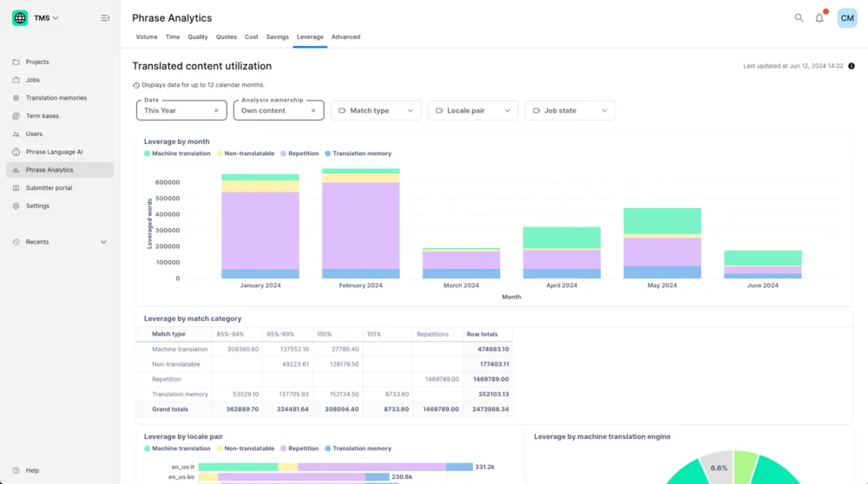Image resolution: width=868 pixels, height=484 pixels.
Task: Click the Phrase Language AI icon
Action: [x=16, y=152]
